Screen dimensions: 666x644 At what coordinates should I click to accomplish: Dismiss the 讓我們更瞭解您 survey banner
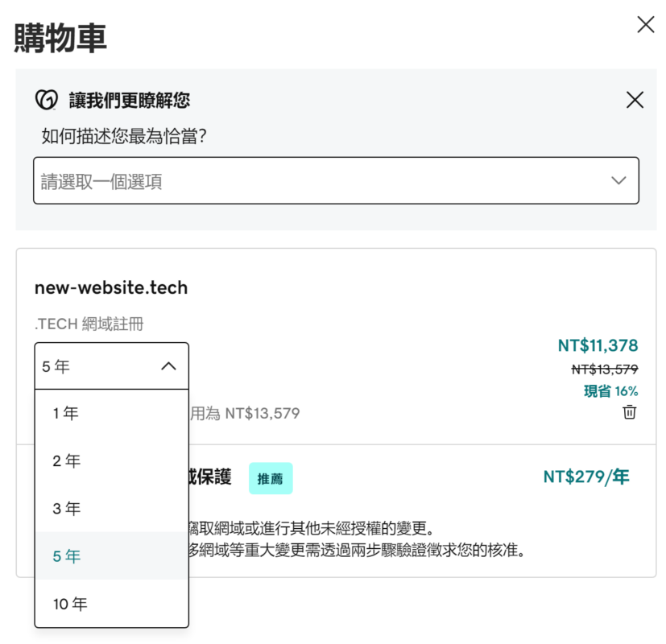[635, 100]
